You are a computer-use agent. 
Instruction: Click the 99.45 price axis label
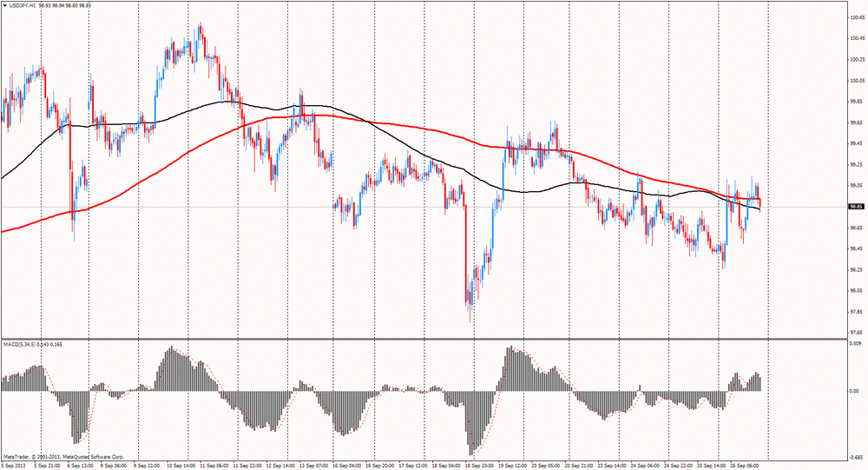pos(858,143)
